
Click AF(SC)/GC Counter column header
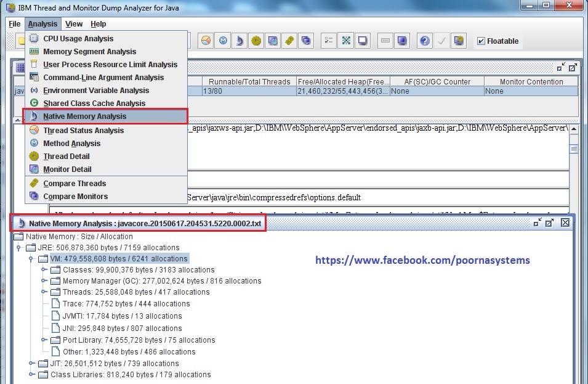[437, 81]
